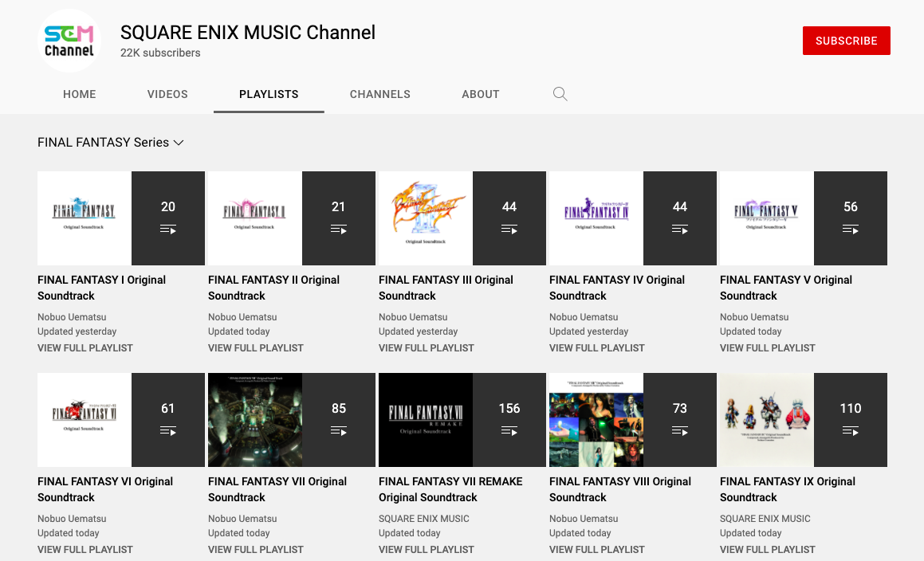The height and width of the screenshot is (561, 924).
Task: Open FINAL FANTASY V Original Soundtrack title
Action: click(786, 288)
